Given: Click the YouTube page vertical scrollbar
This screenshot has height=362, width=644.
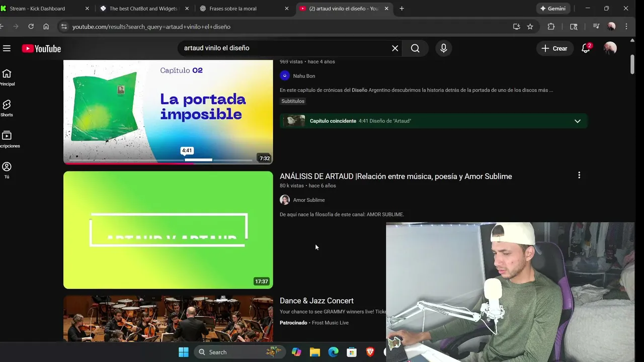Looking at the screenshot, I should tap(632, 64).
